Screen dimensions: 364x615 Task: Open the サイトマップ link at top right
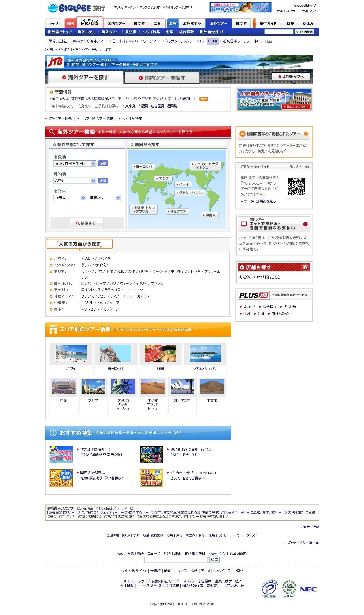coord(309,11)
